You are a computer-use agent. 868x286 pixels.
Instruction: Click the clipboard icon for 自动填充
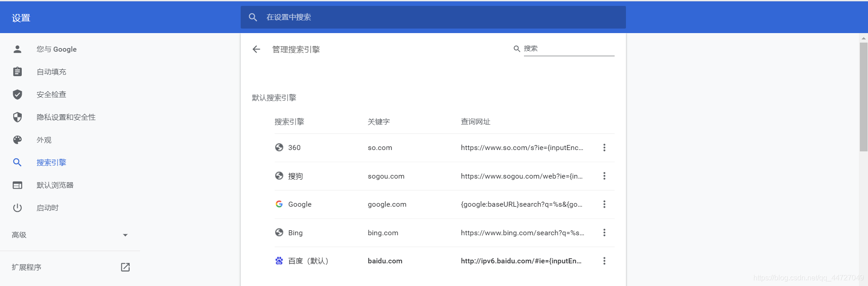[17, 72]
